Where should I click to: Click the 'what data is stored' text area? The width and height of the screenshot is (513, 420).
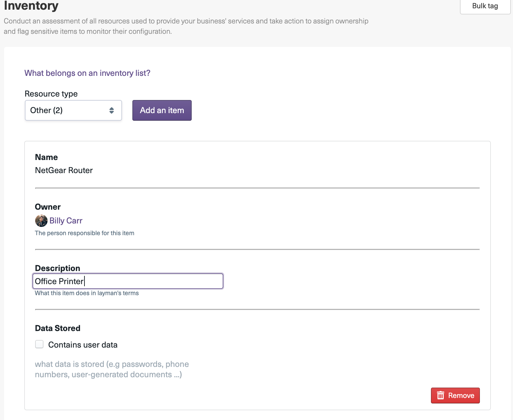[112, 369]
